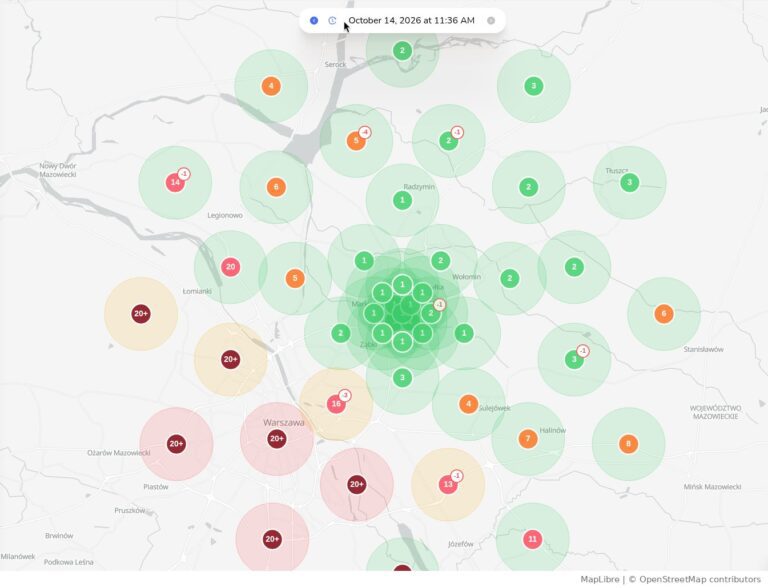This screenshot has height=588, width=768.
Task: Select the pink 14 marker near Nowy Dwór
Action: click(175, 183)
